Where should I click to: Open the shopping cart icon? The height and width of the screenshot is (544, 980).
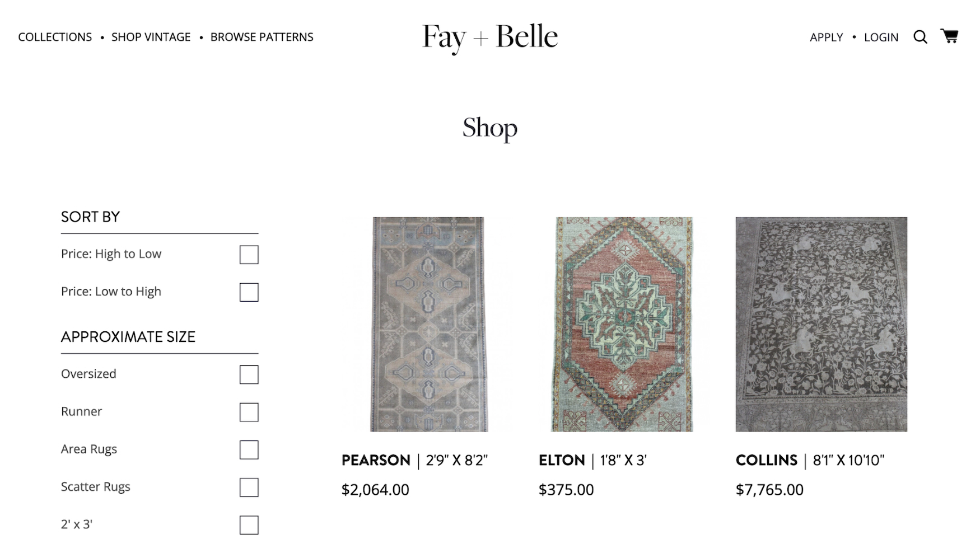click(949, 36)
